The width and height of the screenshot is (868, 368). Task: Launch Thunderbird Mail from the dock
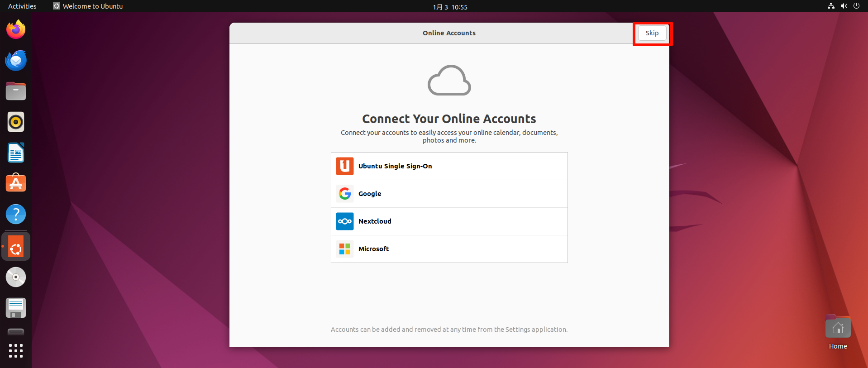click(16, 60)
